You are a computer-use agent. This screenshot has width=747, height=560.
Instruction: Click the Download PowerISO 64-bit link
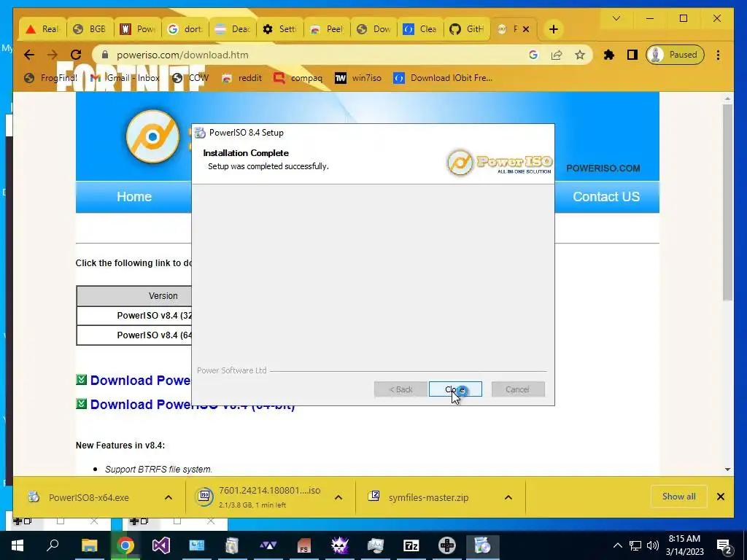(193, 405)
